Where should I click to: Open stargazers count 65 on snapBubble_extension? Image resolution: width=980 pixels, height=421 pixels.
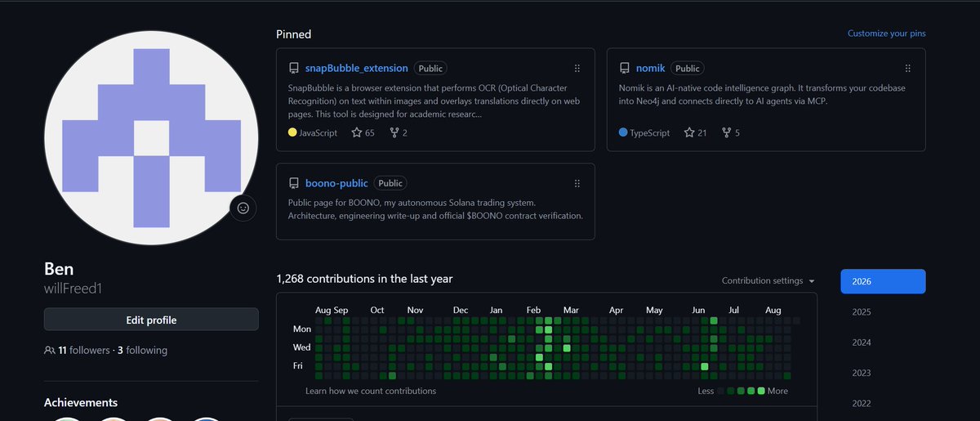(x=363, y=132)
